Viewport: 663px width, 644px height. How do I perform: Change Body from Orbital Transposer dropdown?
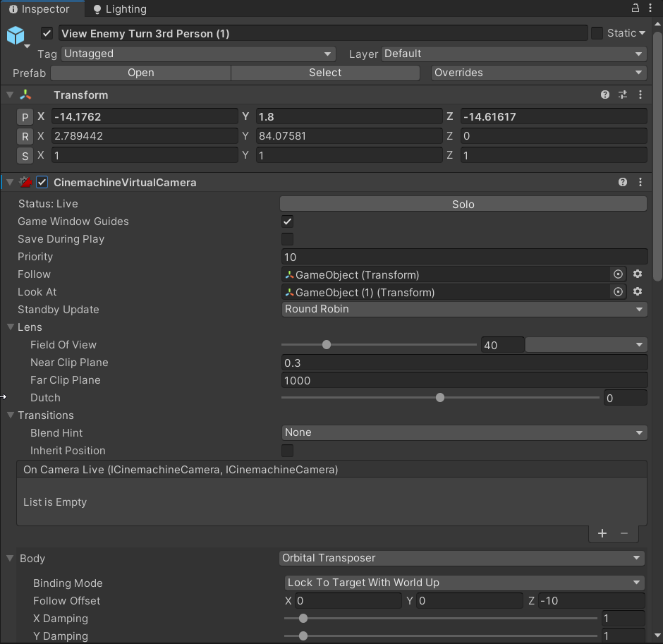pos(462,558)
